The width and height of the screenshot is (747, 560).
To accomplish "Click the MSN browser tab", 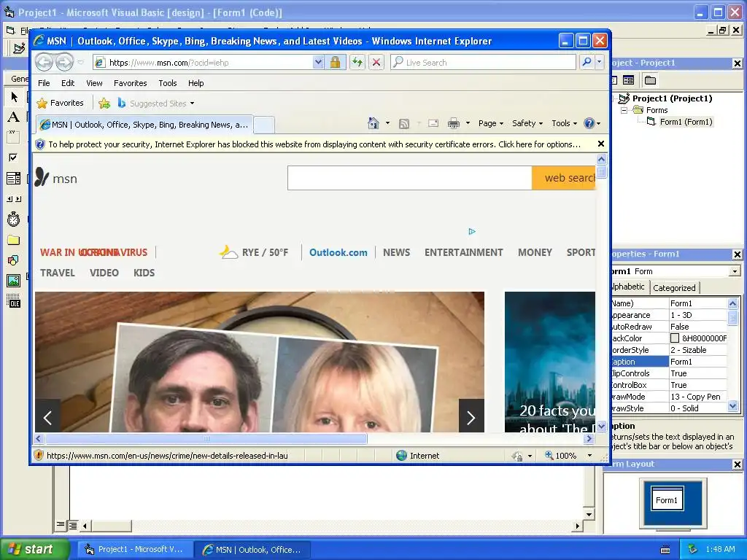I will 145,125.
